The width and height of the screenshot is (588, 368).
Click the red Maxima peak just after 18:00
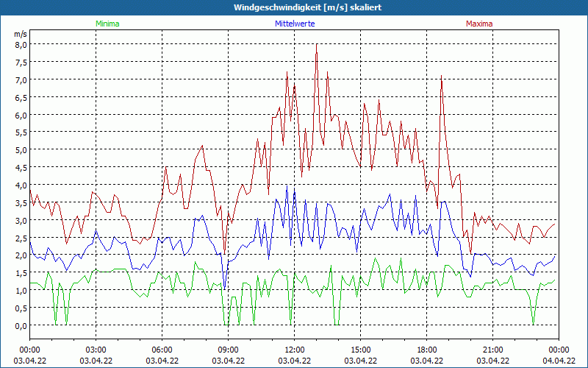[441, 76]
